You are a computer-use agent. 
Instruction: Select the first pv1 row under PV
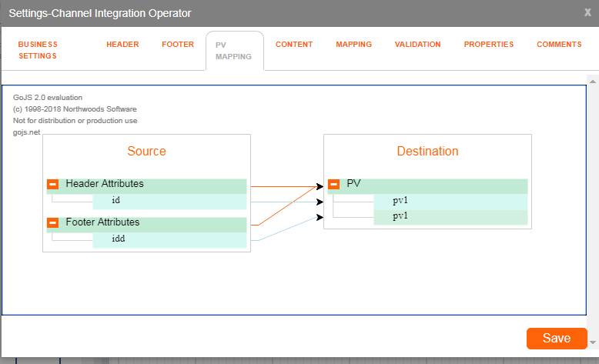450,201
